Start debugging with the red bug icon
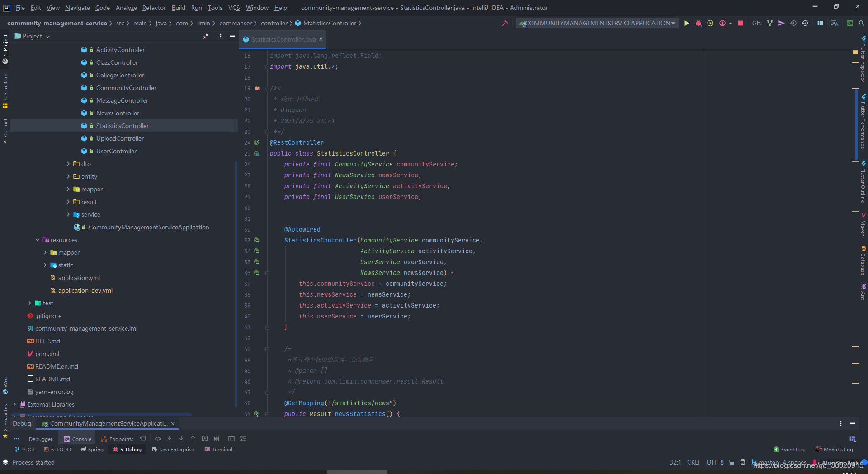Viewport: 868px width, 474px height. click(698, 23)
